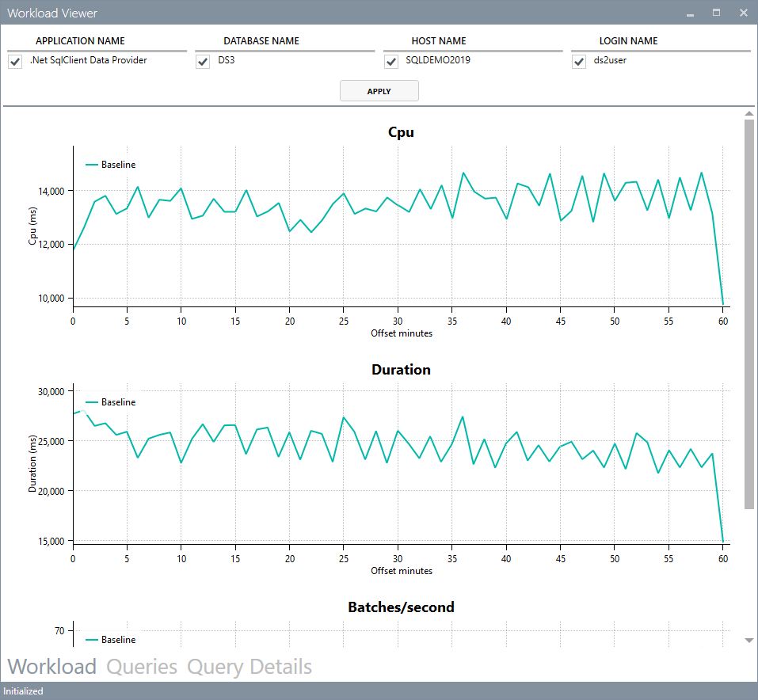758x700 pixels.
Task: Click the Baseline legend in Duration chart
Action: click(x=111, y=402)
